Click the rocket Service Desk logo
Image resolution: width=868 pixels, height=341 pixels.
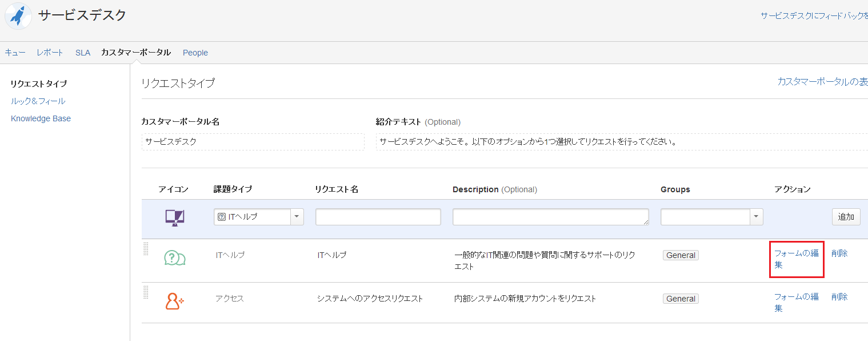pos(19,16)
